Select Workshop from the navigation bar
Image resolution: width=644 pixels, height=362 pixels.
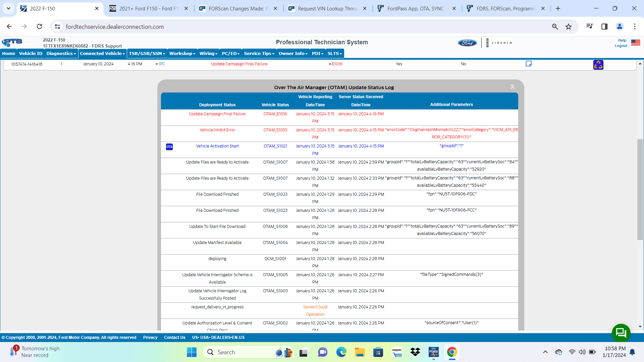tap(181, 53)
